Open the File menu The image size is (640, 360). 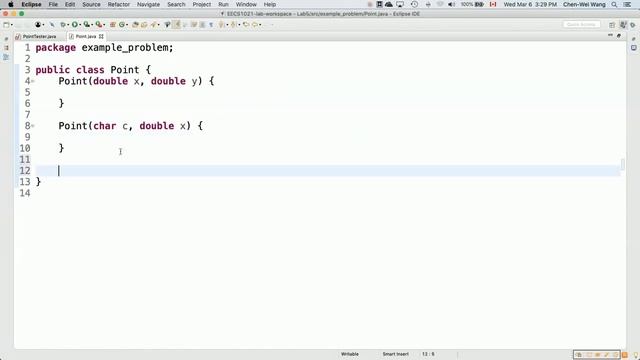coord(53,4)
